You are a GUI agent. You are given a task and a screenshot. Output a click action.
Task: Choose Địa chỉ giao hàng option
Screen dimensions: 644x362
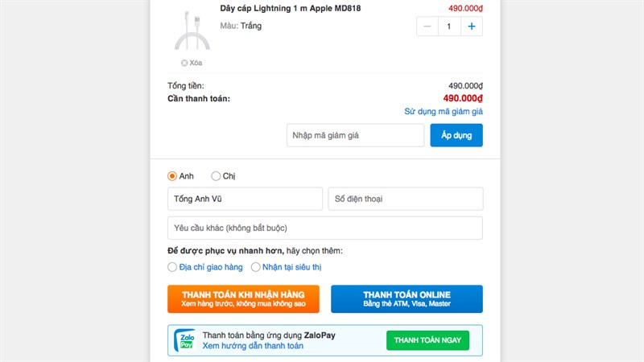coord(172,267)
